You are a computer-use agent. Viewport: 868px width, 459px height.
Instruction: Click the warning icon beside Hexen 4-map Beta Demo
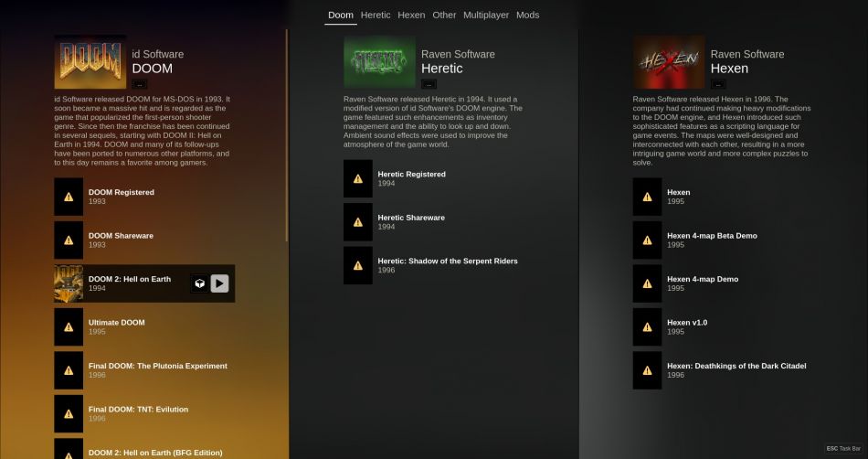pyautogui.click(x=647, y=240)
